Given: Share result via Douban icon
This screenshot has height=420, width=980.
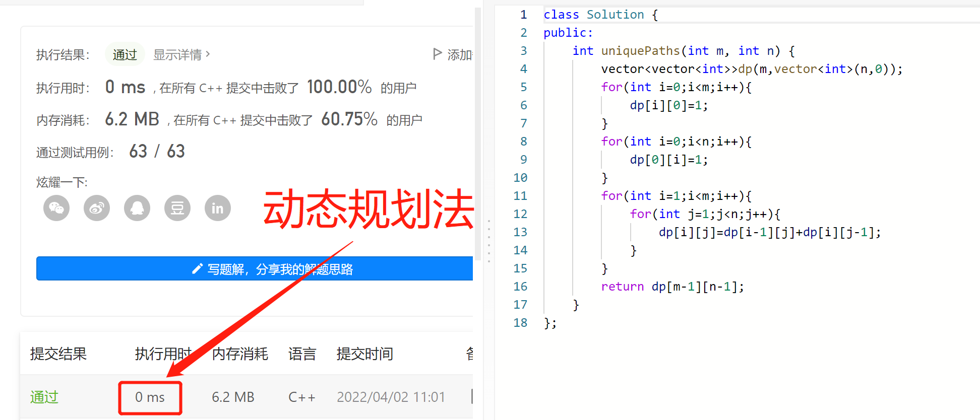Looking at the screenshot, I should point(177,208).
